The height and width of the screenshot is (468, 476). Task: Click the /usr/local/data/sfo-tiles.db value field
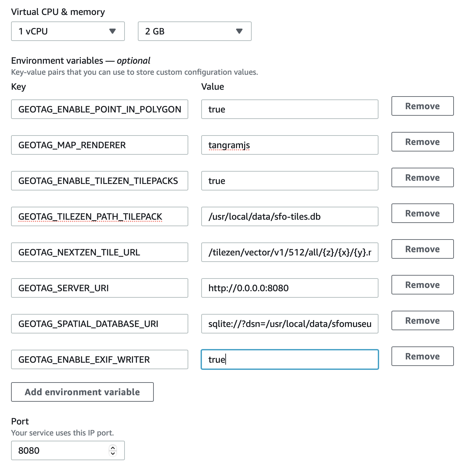(290, 216)
